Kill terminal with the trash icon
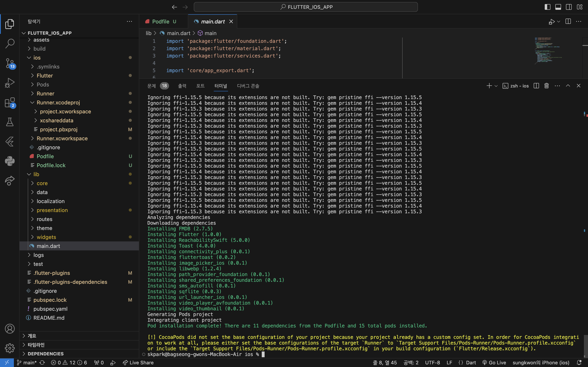 [x=546, y=86]
